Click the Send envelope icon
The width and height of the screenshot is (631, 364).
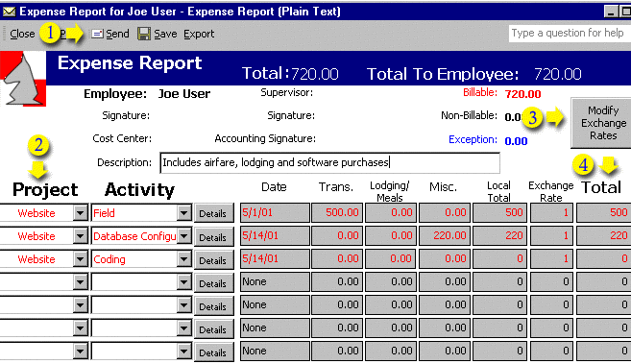click(x=97, y=35)
